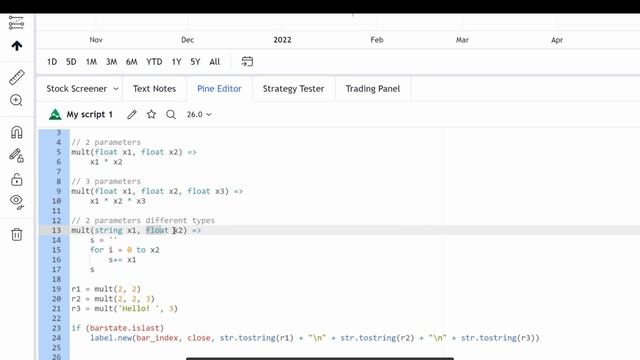Click the 2022 label on time axis
640x360 pixels.
(x=282, y=40)
